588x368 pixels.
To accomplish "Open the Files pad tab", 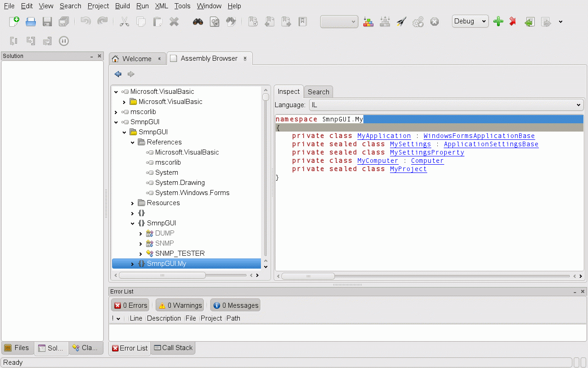I will click(x=17, y=348).
